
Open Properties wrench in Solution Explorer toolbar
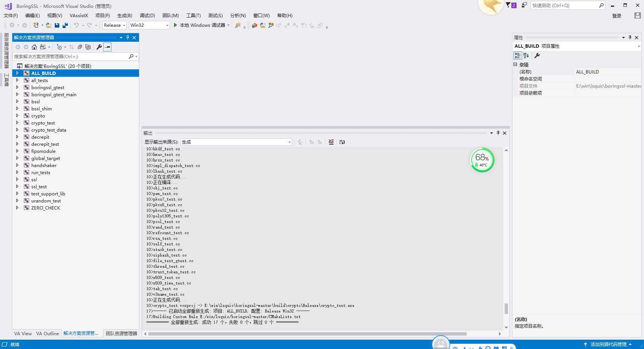99,47
